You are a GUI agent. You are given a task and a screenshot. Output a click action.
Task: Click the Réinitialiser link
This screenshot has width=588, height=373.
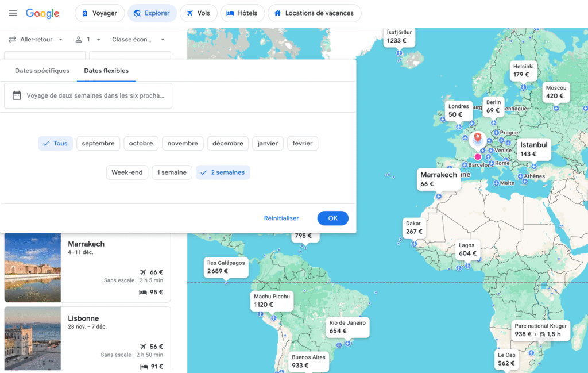(x=281, y=218)
